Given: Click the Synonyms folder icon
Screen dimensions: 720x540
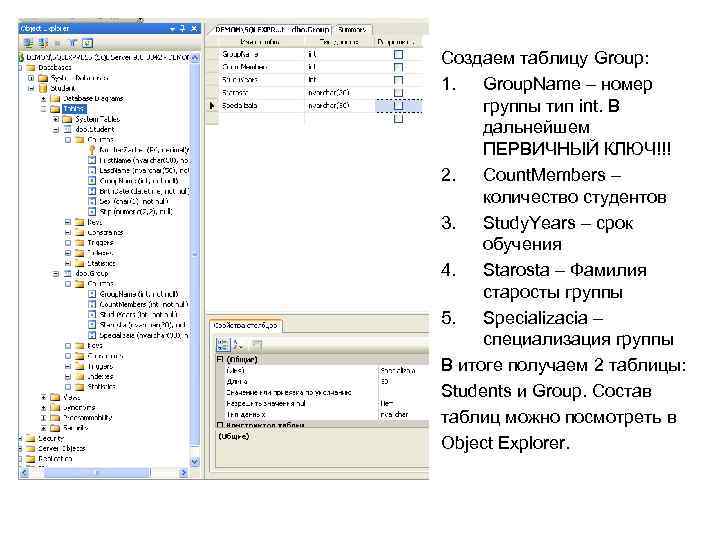Looking at the screenshot, I should (55, 407).
